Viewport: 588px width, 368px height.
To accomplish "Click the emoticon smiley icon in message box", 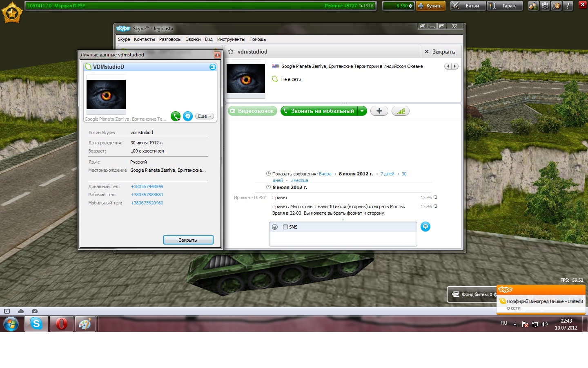I will (x=275, y=227).
